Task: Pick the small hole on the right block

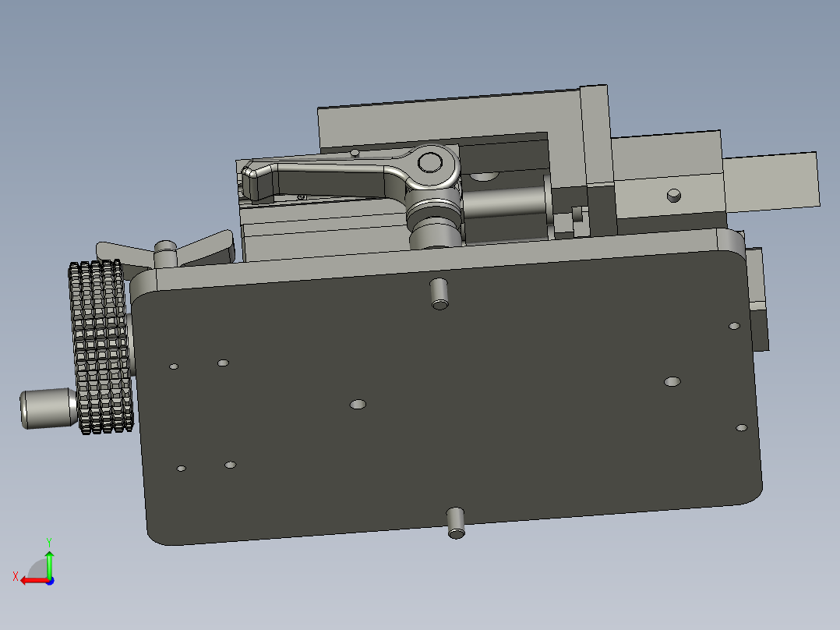Action: click(x=674, y=196)
